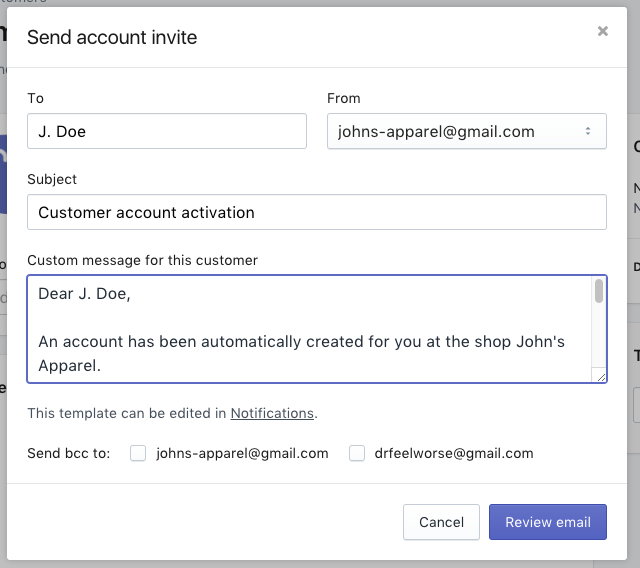The image size is (640, 568).
Task: Check bcc to johns-apparel@gmail.com
Action: tap(138, 453)
